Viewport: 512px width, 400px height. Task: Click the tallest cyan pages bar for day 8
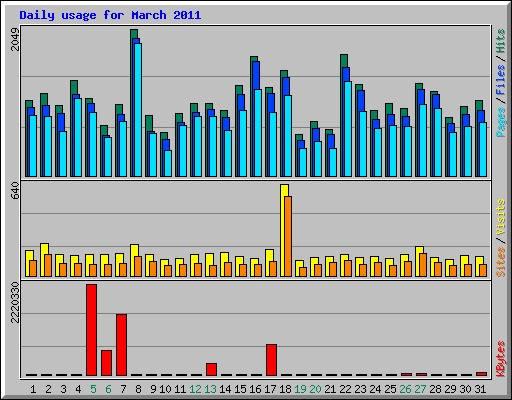(138, 110)
